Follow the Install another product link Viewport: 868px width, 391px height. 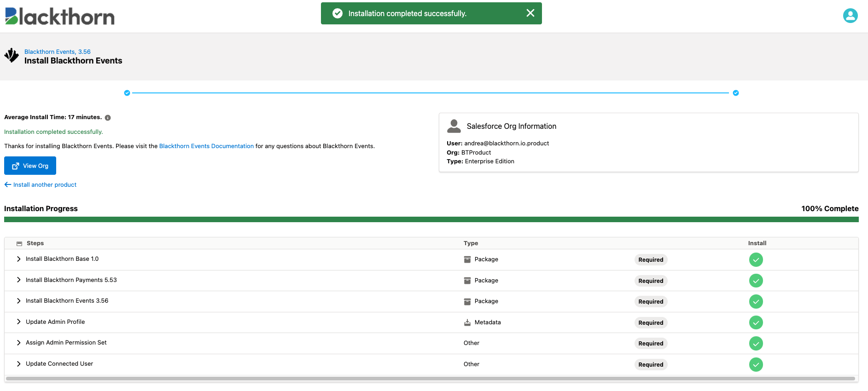point(41,185)
